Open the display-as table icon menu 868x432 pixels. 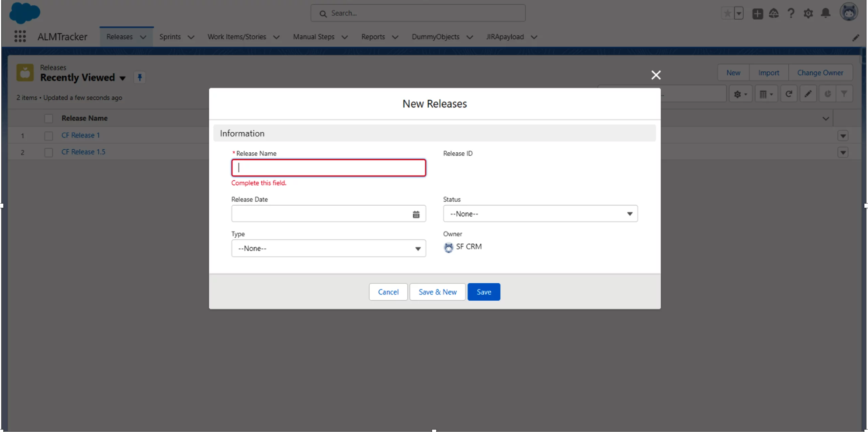pos(766,94)
